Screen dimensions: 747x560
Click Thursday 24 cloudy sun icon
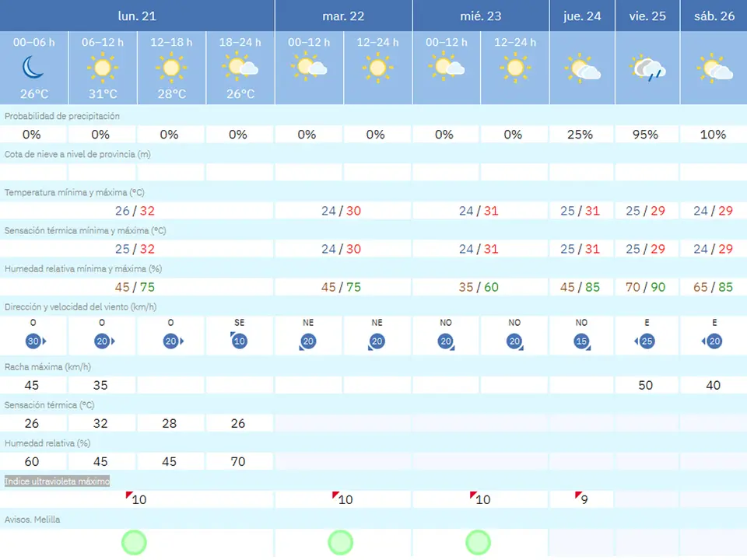point(582,68)
